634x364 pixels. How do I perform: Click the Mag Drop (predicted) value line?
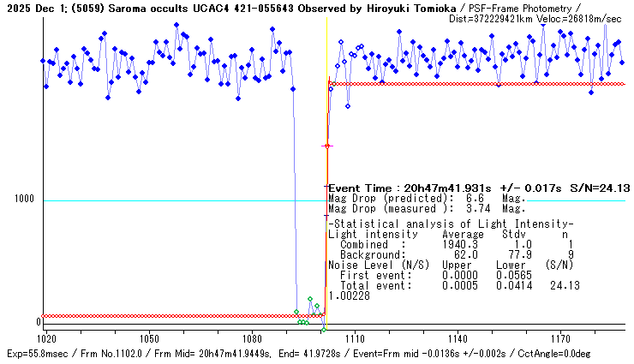427,198
